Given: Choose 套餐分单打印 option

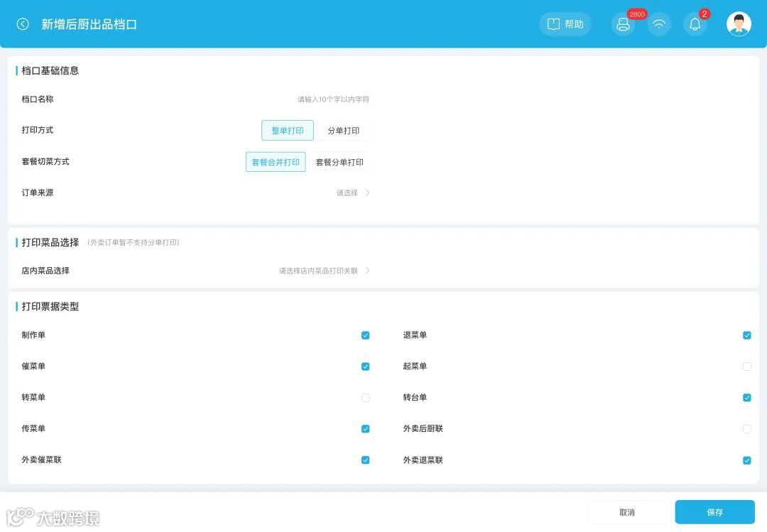Looking at the screenshot, I should pyautogui.click(x=339, y=162).
